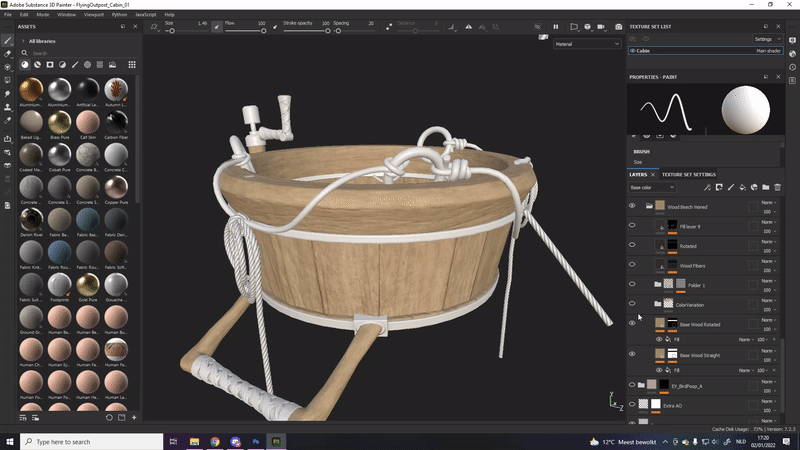Screen dimensions: 800x450
Task: Pause the viewport engine computation
Action: [556, 27]
